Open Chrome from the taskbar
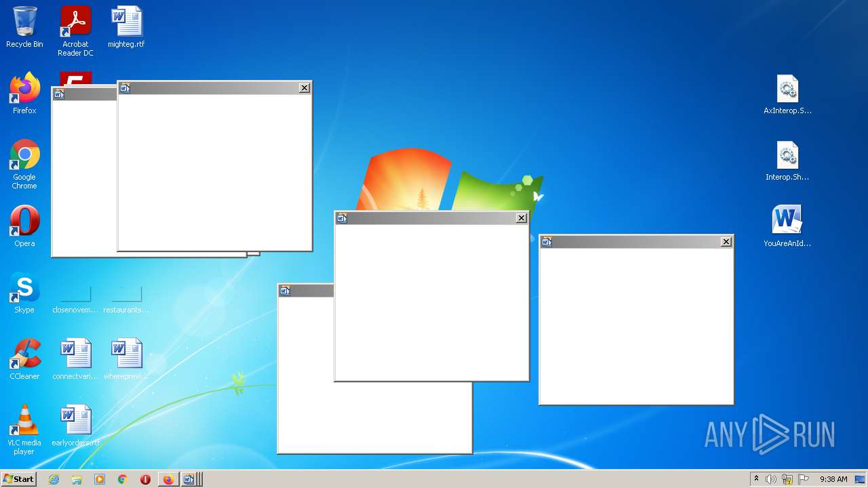868x488 pixels. [x=123, y=479]
